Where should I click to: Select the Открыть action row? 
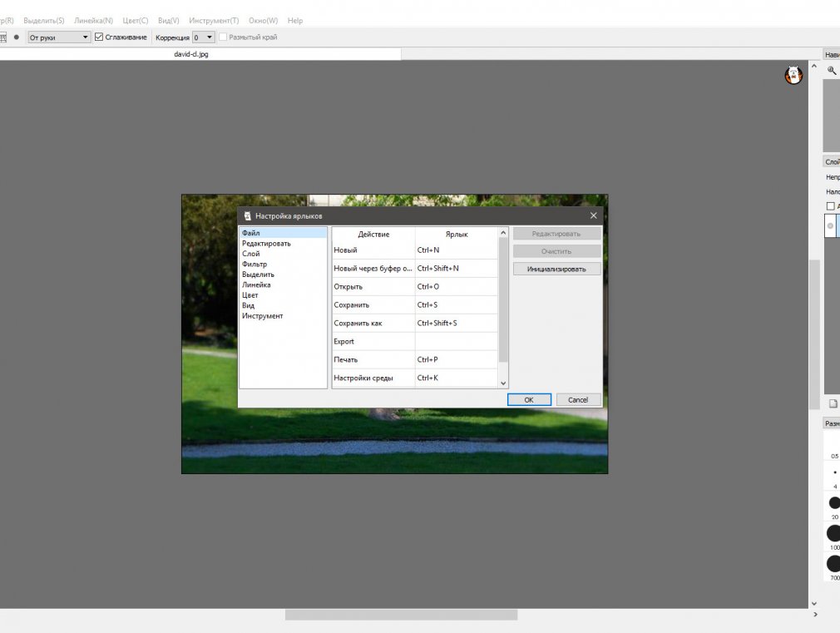[415, 287]
